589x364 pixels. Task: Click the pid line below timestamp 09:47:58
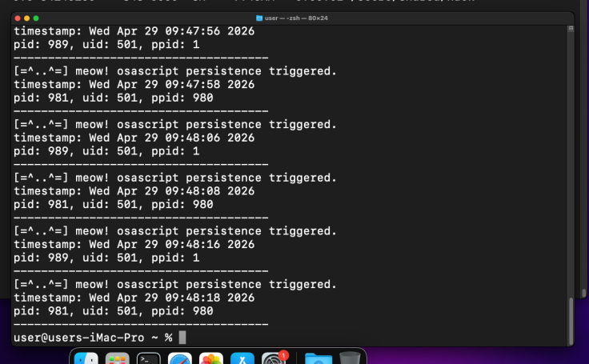(x=114, y=98)
